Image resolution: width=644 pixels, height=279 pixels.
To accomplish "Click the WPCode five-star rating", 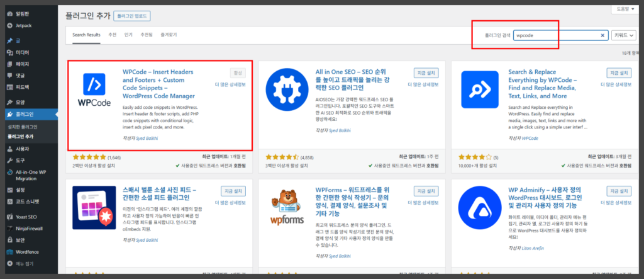I will pos(89,157).
